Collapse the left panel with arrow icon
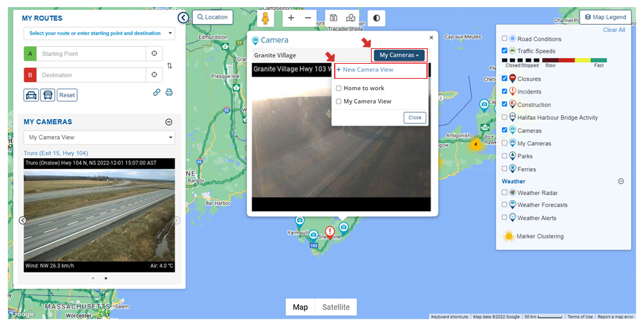The width and height of the screenshot is (644, 327). [x=183, y=18]
